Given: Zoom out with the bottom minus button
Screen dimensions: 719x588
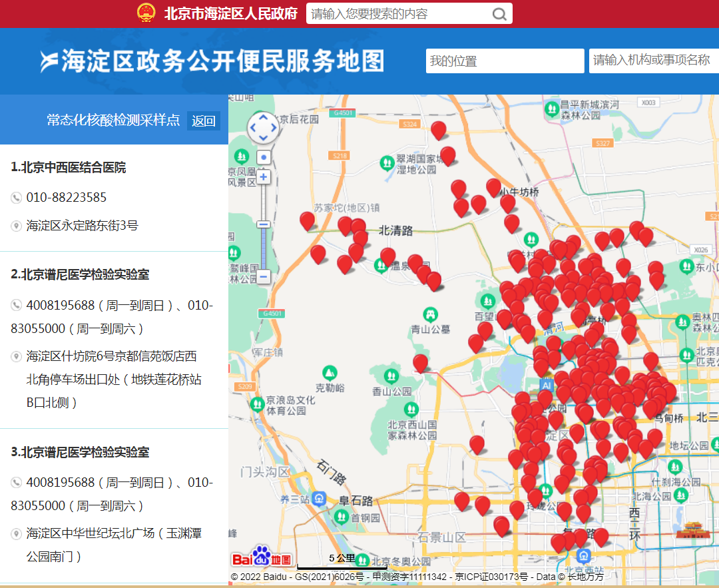Looking at the screenshot, I should point(264,276).
